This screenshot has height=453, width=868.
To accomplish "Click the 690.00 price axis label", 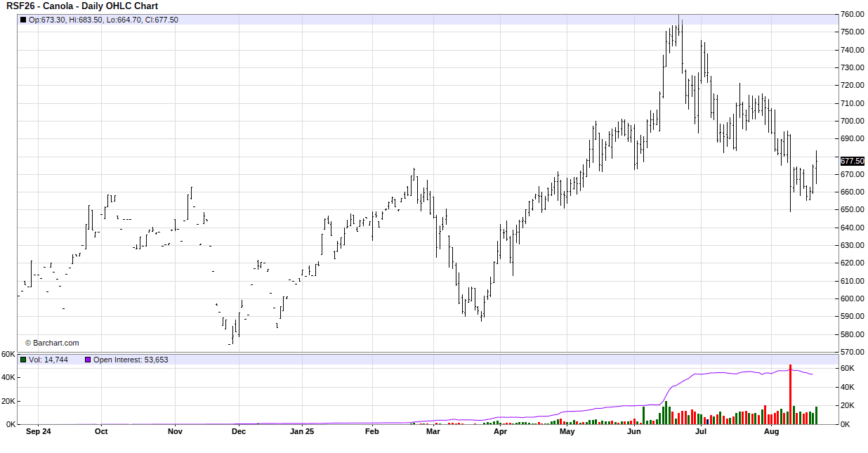I will point(852,139).
